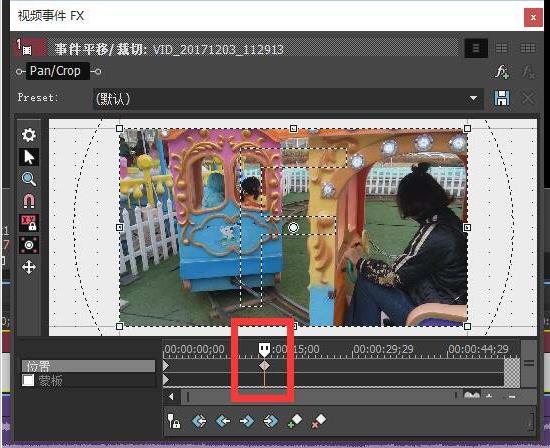
Task: Click the bottom-right crop corner handle
Action: (x=467, y=327)
